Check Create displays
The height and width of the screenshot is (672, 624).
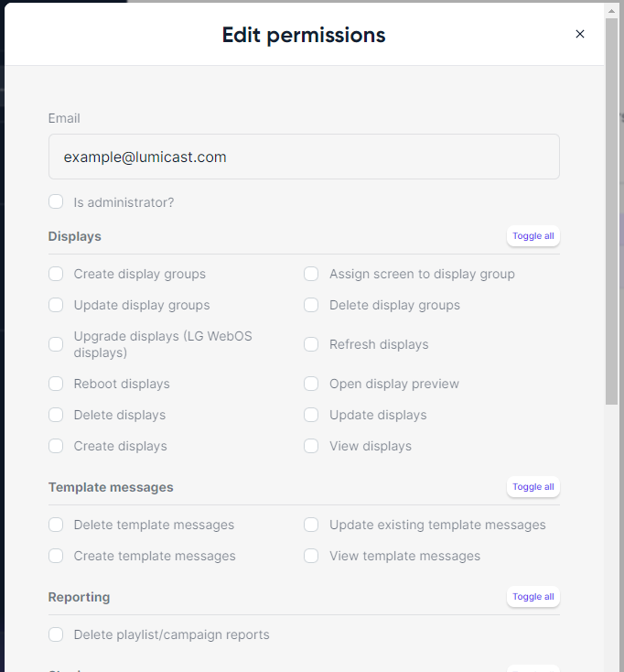(x=56, y=446)
